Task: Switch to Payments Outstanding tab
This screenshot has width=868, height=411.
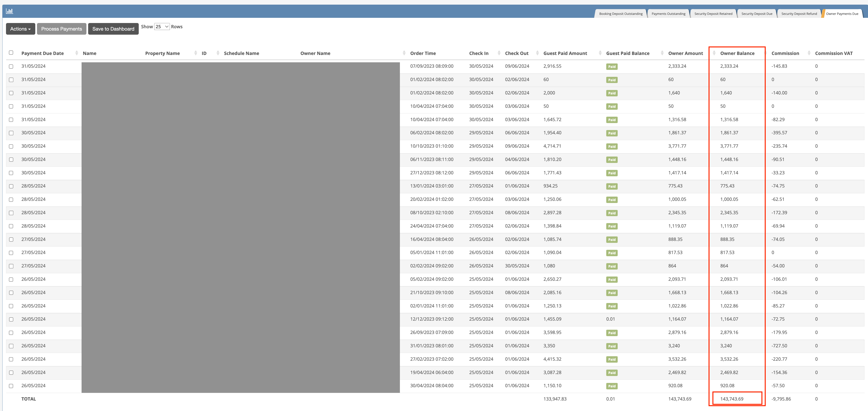Action: (668, 14)
